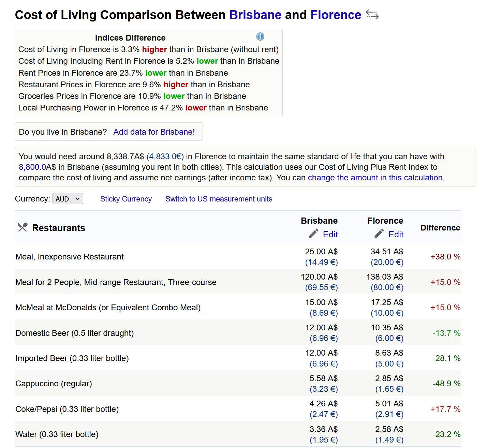Click the pencil icon under Brisbane column
Viewport: 486px width, 448px height.
(313, 234)
